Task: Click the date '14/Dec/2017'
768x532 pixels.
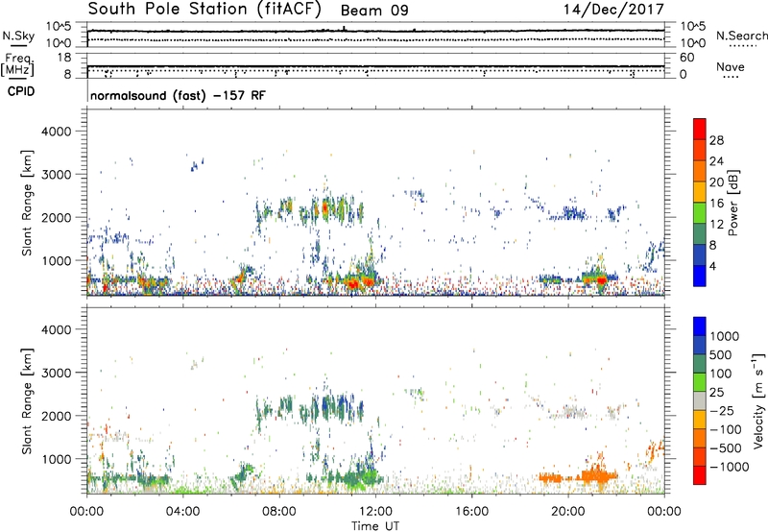Action: (x=613, y=9)
